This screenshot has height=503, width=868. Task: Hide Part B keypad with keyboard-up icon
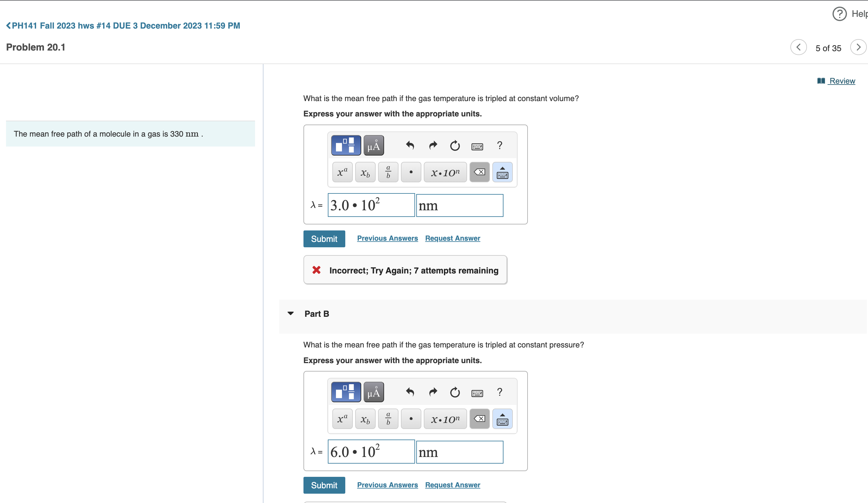tap(503, 418)
